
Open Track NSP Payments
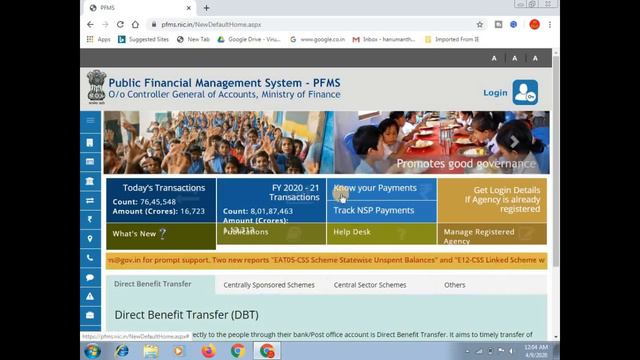coord(381,211)
